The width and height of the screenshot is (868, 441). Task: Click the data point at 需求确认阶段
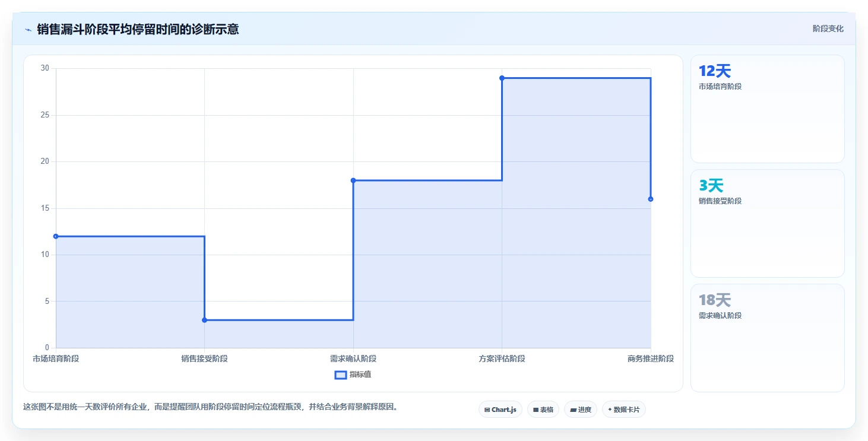click(x=353, y=180)
